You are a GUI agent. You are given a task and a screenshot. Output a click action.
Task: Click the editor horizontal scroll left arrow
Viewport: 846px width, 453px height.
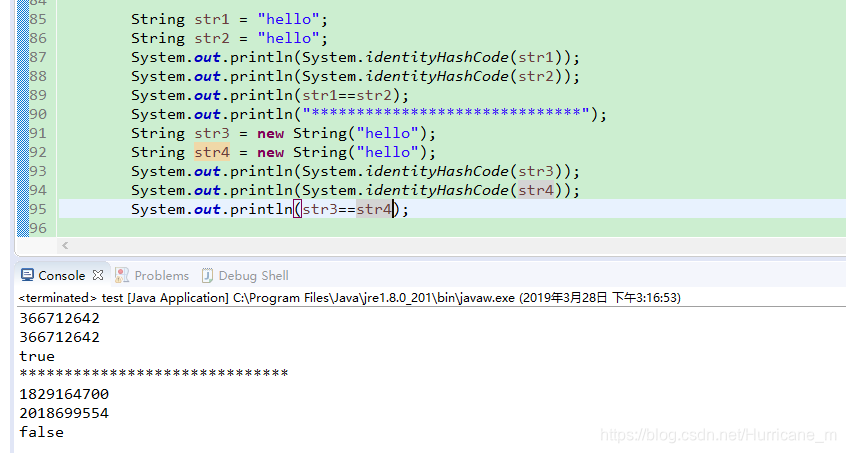[x=65, y=245]
